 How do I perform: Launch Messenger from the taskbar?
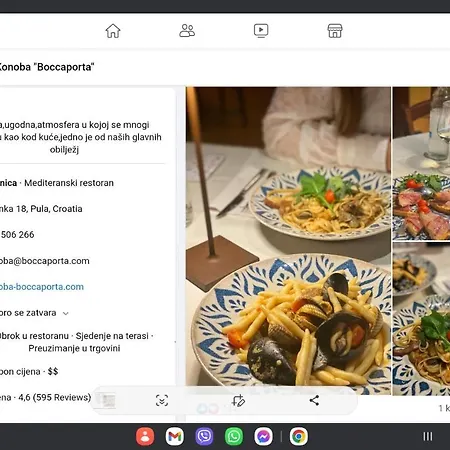263,436
